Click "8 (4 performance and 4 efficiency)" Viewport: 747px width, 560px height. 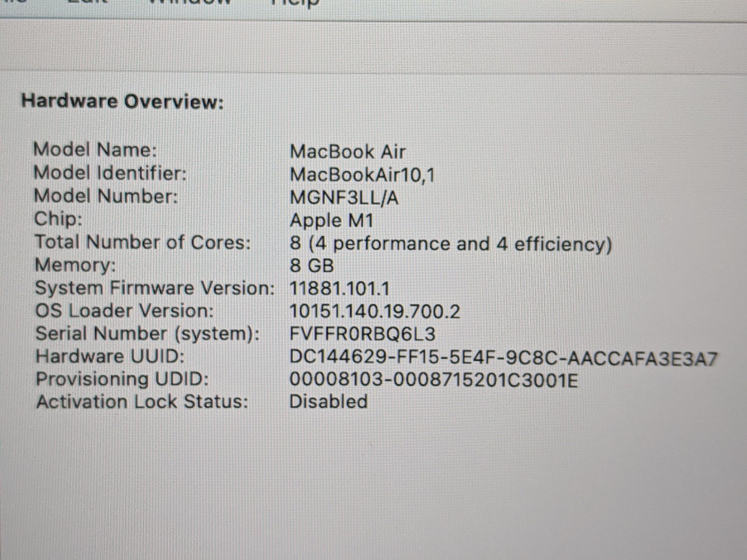451,244
